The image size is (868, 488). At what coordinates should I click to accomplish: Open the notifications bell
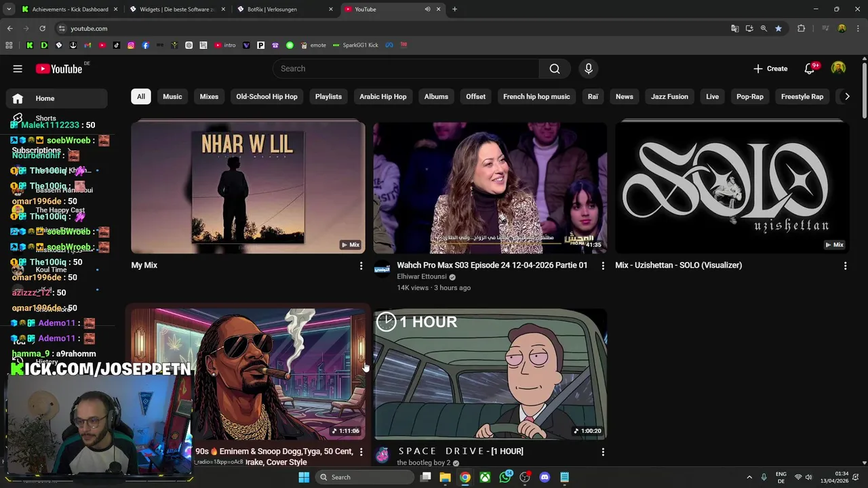pyautogui.click(x=810, y=68)
